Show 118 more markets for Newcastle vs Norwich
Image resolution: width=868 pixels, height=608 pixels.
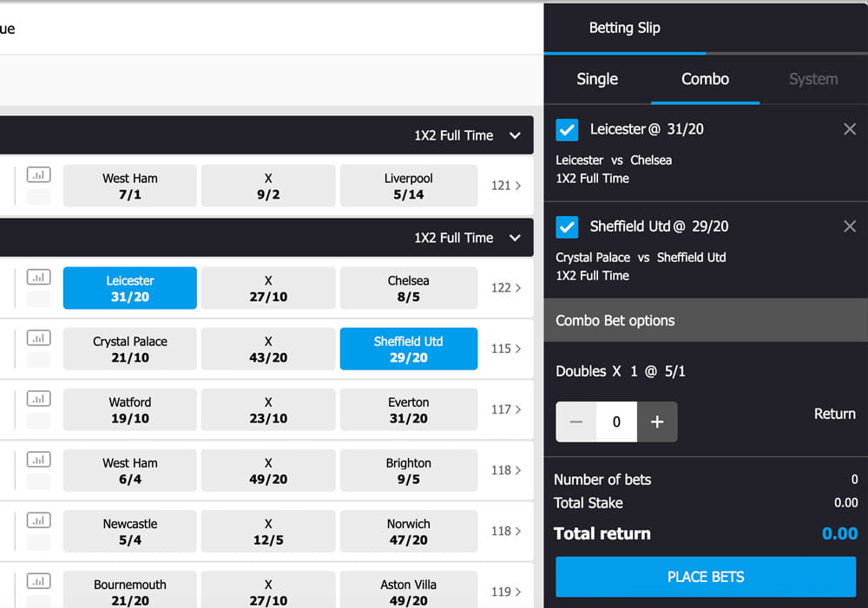click(x=506, y=532)
